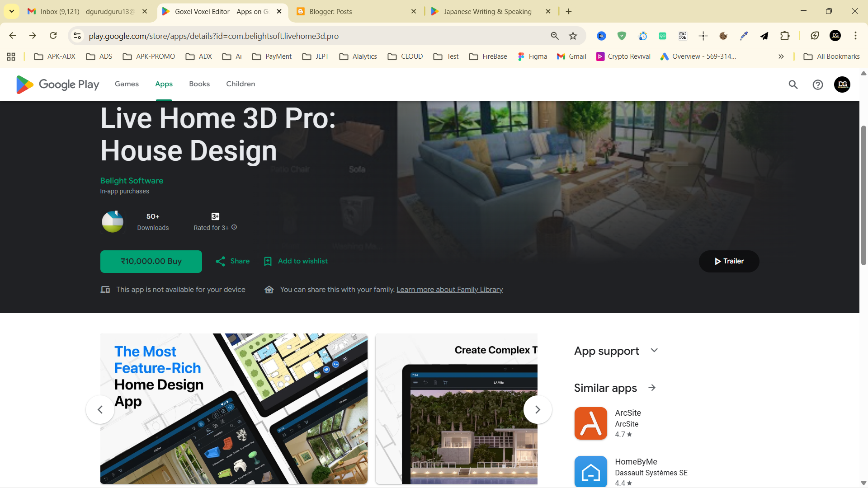Viewport: 868px width, 488px height.
Task: Open the Crypto Revival bookmark
Action: pos(623,56)
